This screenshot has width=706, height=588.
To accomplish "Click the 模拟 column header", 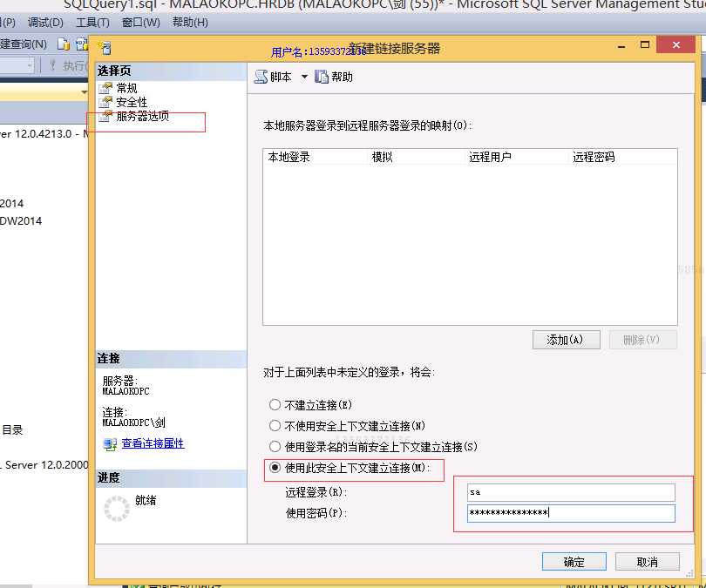I will point(382,157).
